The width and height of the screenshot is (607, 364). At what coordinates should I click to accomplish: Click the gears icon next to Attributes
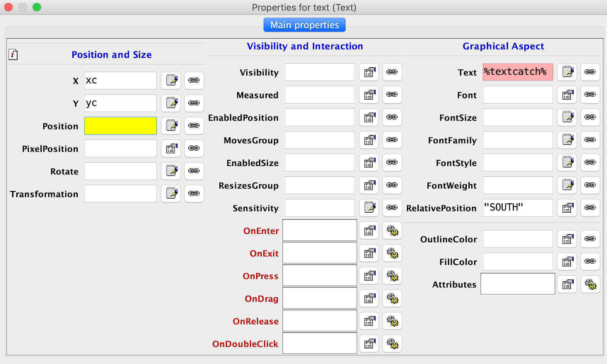tap(590, 284)
